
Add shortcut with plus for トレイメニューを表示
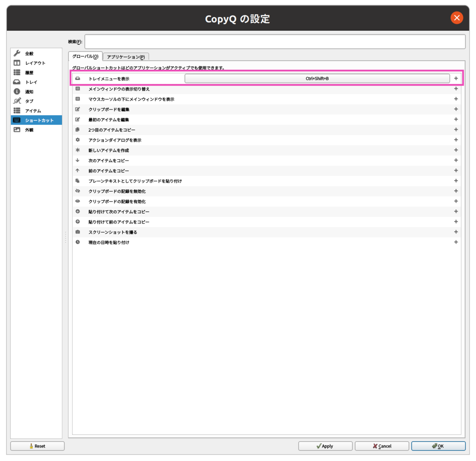[456, 79]
